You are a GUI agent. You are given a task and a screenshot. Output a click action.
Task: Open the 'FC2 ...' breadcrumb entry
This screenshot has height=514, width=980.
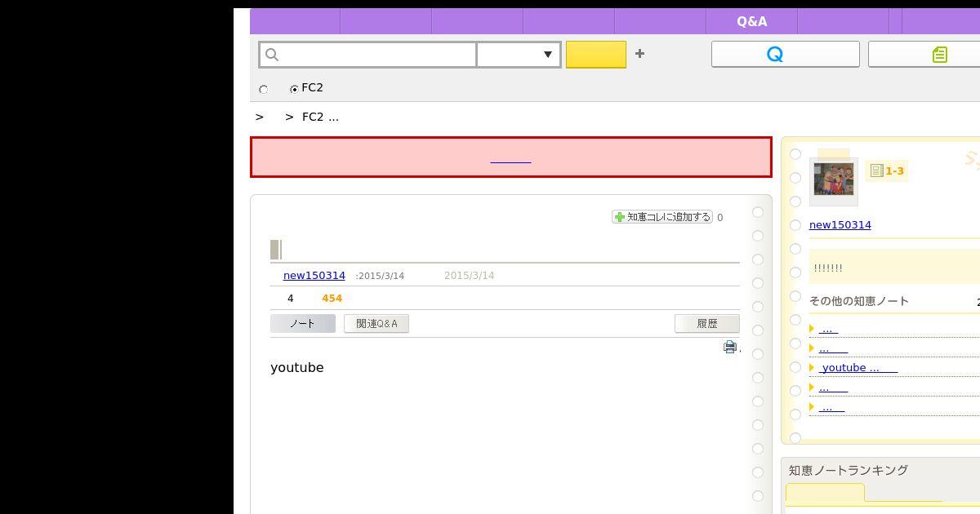coord(320,117)
